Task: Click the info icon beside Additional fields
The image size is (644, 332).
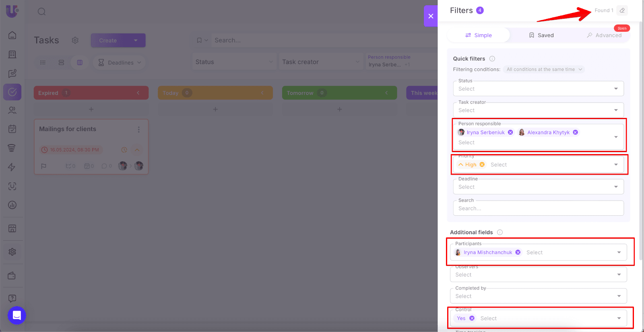Action: pos(500,232)
